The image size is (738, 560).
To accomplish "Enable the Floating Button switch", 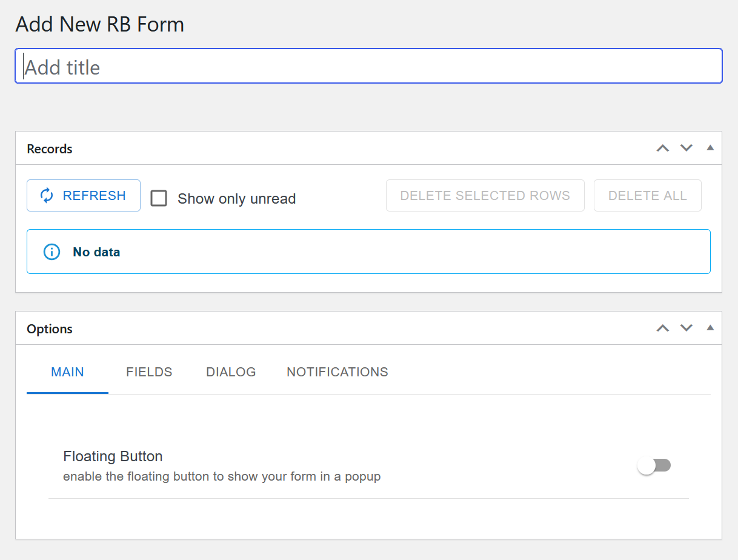I will (654, 465).
